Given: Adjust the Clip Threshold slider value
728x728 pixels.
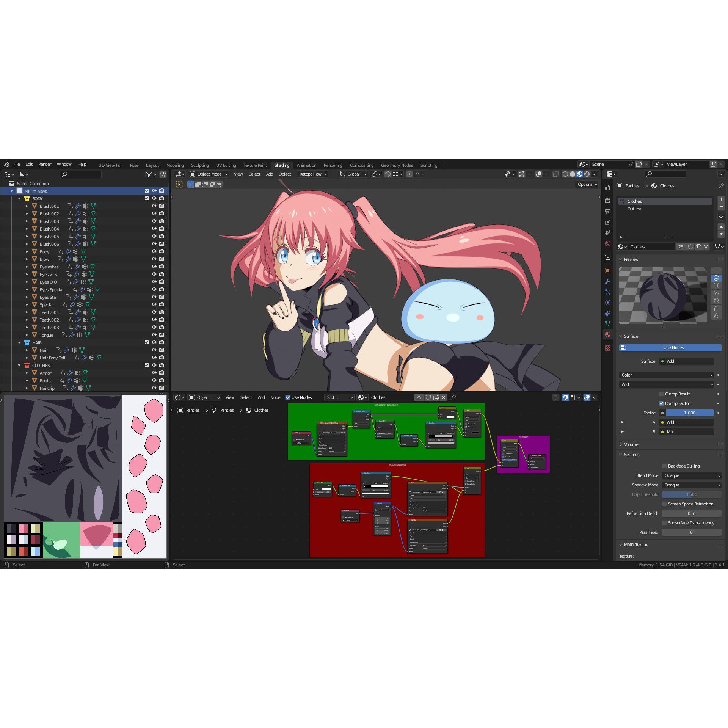Looking at the screenshot, I should 692,494.
